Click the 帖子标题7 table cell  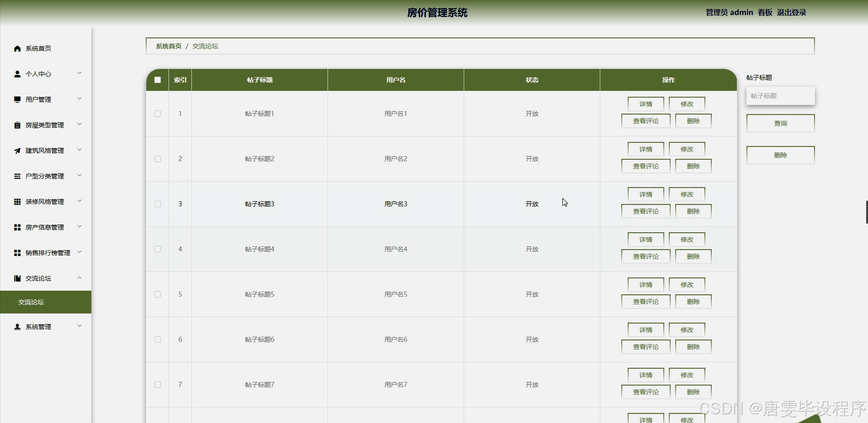259,385
